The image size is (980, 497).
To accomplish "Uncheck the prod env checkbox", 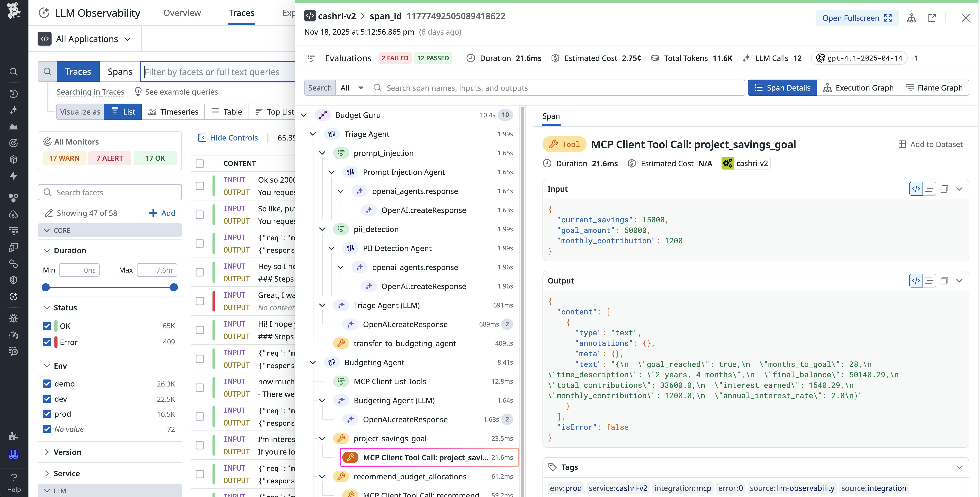I will click(x=47, y=414).
